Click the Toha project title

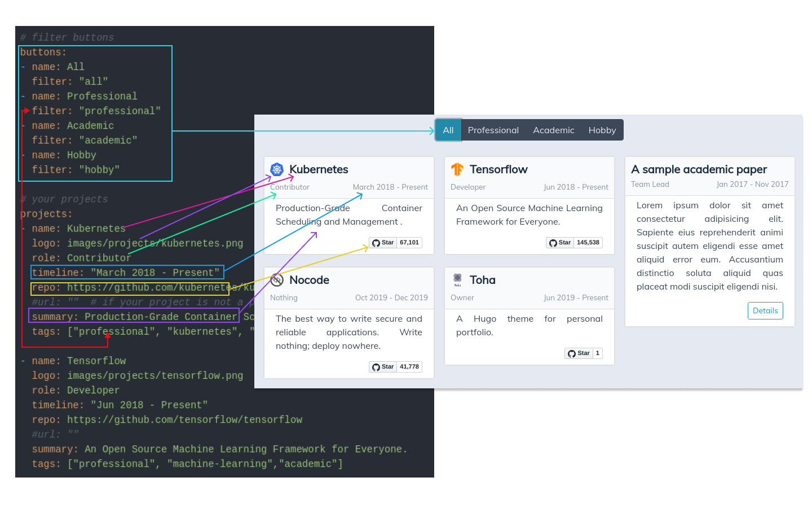[x=482, y=280]
